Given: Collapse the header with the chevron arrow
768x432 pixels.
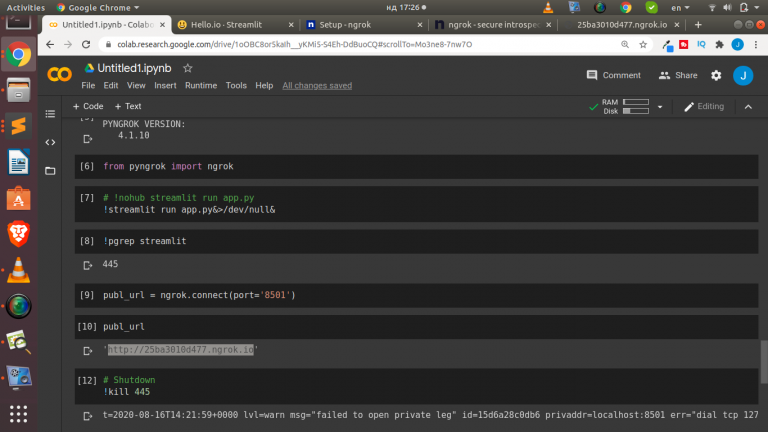Looking at the screenshot, I should [x=746, y=106].
